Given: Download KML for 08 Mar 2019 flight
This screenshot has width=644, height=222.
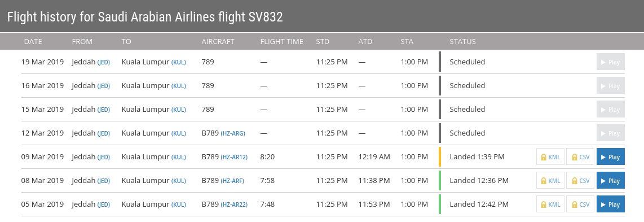Looking at the screenshot, I should pyautogui.click(x=550, y=180).
